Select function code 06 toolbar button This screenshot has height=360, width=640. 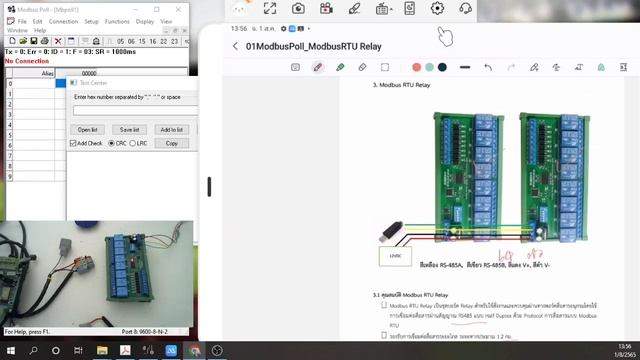(131, 41)
